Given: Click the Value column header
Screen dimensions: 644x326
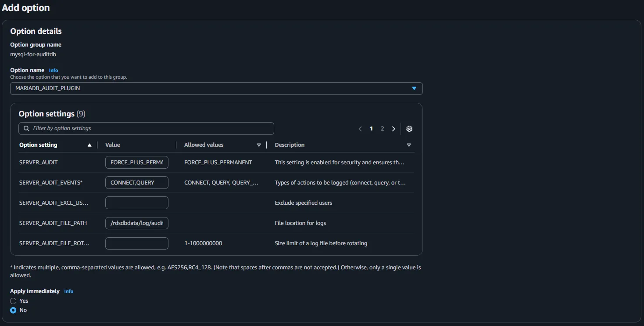Looking at the screenshot, I should [113, 145].
